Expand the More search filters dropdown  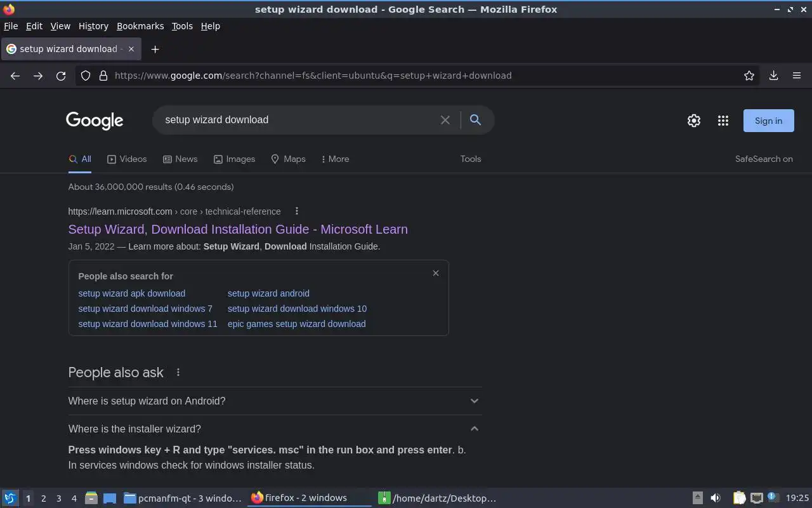pos(335,159)
